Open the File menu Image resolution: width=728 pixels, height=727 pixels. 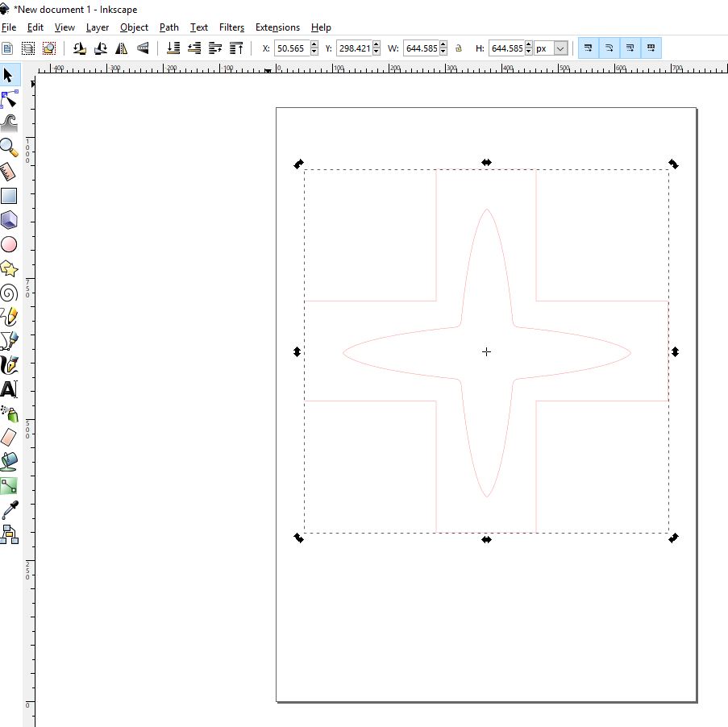[9, 27]
